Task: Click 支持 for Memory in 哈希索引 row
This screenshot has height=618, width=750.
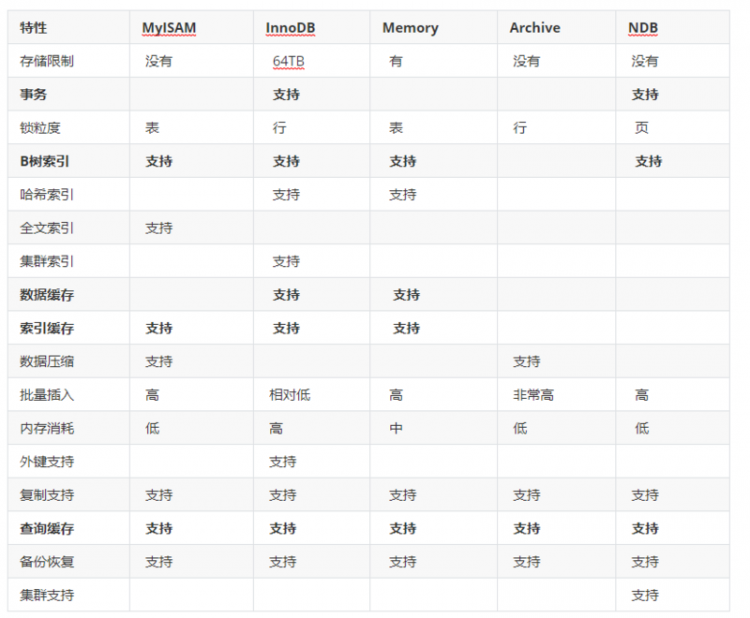Action: tap(403, 195)
